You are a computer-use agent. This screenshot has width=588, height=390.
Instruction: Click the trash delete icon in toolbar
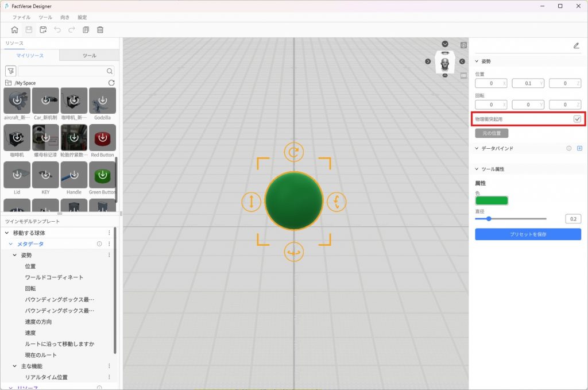[100, 30]
